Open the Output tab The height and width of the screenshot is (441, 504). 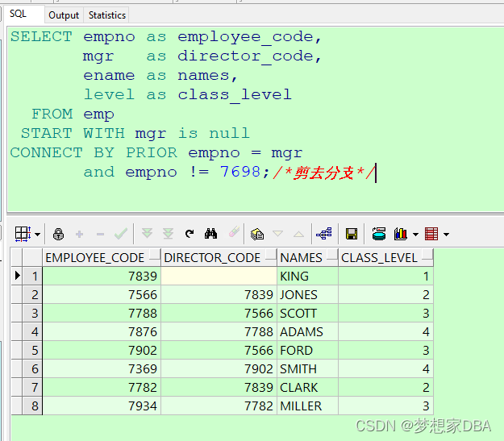click(64, 15)
